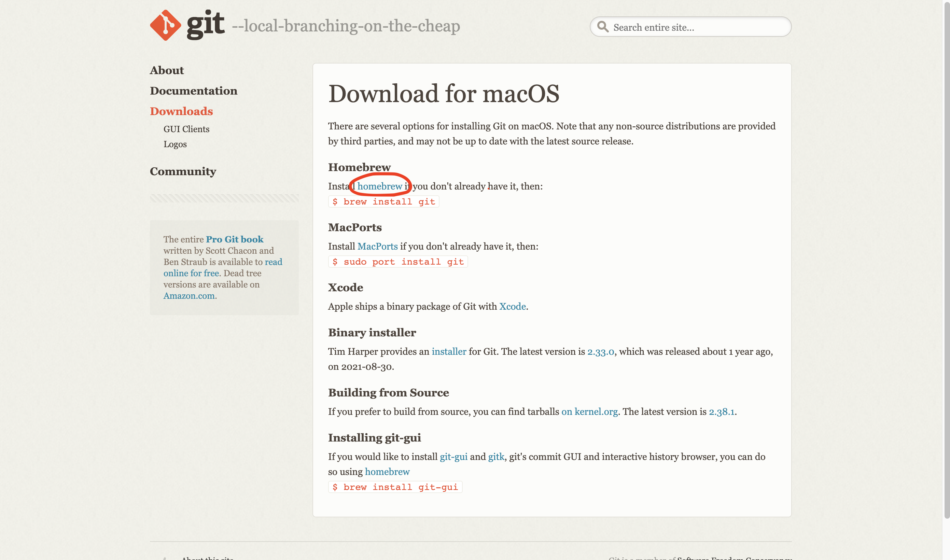Viewport: 950px width, 560px height.
Task: Click the Binary installer heading
Action: tap(372, 333)
